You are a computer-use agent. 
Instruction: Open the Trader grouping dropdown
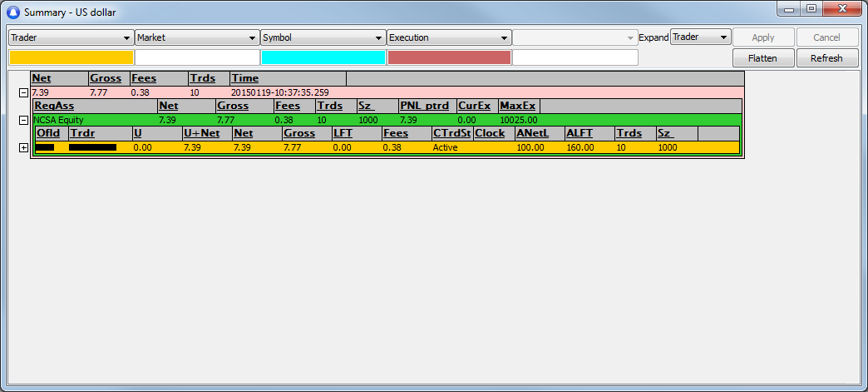coord(71,37)
